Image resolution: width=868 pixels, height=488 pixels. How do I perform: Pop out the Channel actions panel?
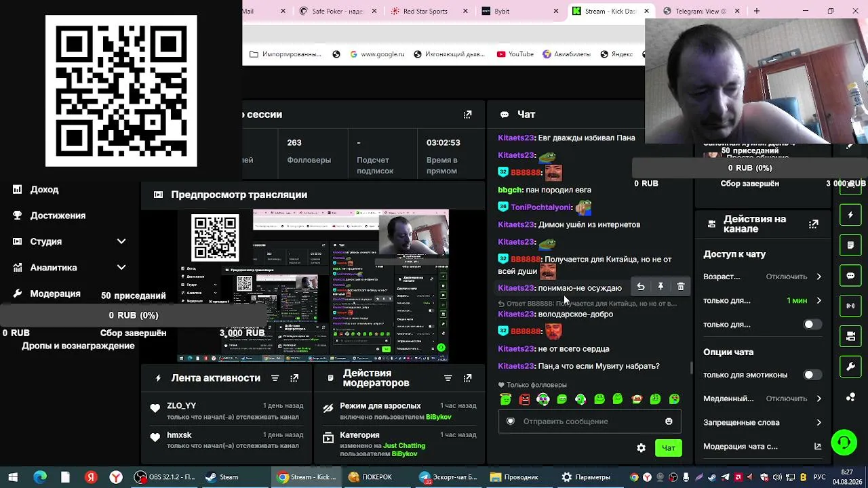click(x=814, y=224)
